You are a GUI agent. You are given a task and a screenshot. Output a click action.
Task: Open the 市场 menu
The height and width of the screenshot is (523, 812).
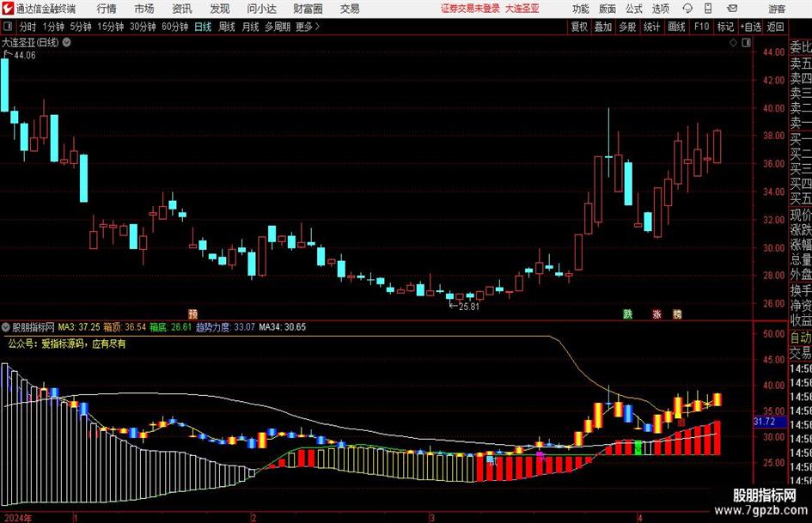point(144,9)
